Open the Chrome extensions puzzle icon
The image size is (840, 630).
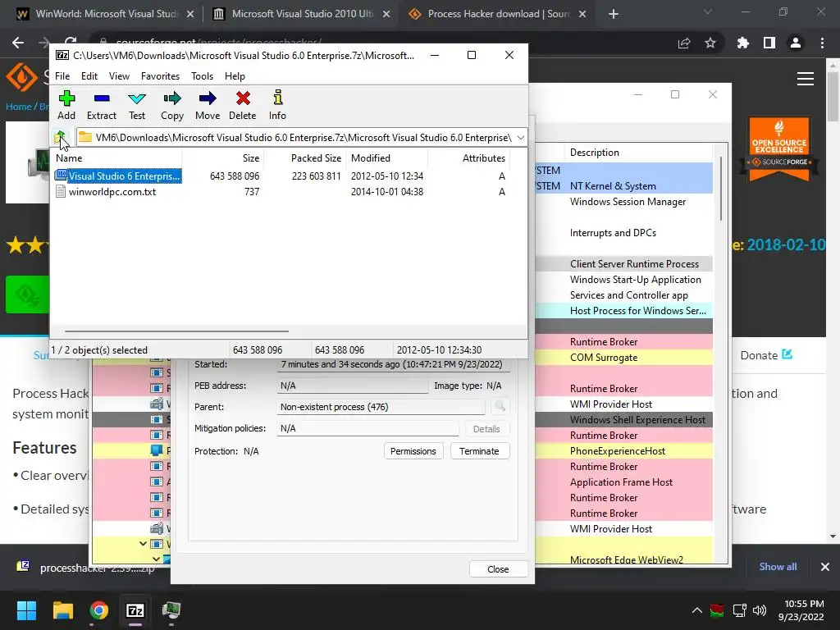(742, 43)
